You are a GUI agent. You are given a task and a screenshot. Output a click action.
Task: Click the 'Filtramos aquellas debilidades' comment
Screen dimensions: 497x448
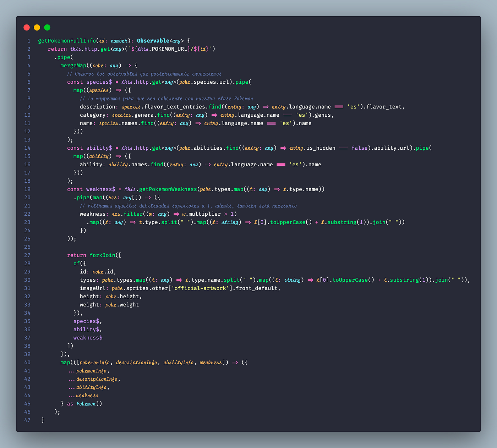click(x=188, y=206)
